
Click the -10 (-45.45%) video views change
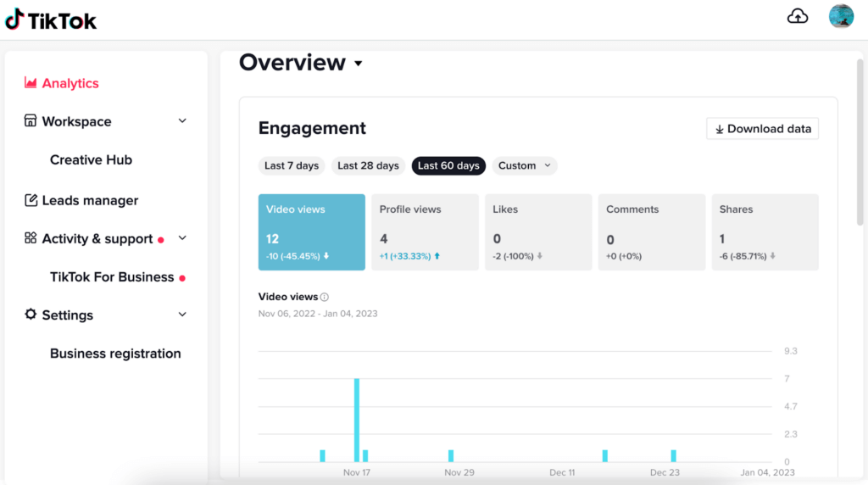298,256
